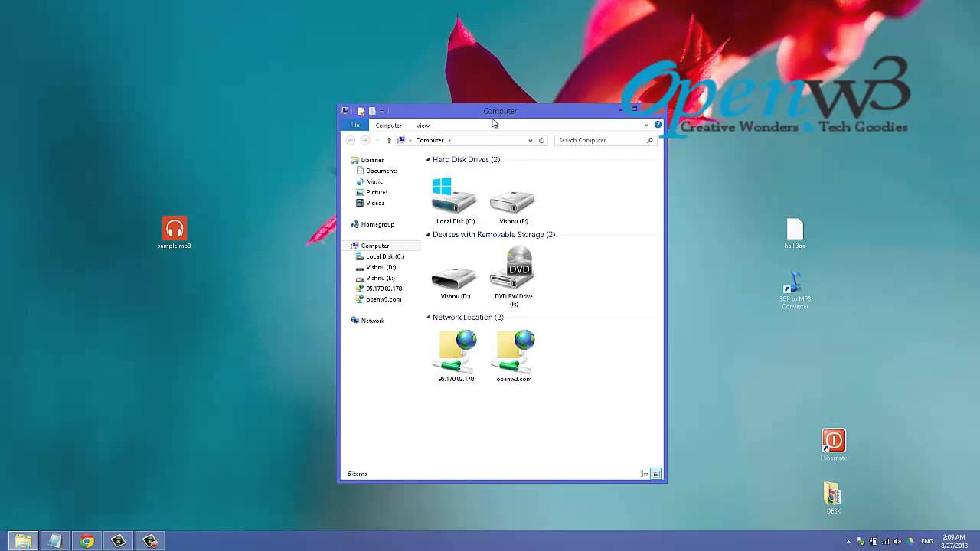Collapse the Network Location group
Image resolution: width=980 pixels, height=551 pixels.
428,318
